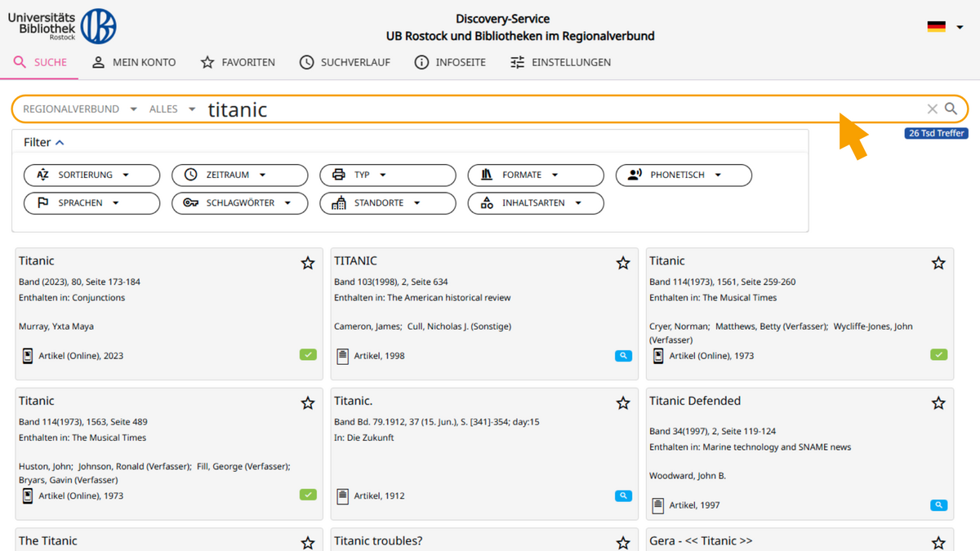Click blue search badge on TITANIC 1998 article
Screen dimensions: 980x551
623,355
